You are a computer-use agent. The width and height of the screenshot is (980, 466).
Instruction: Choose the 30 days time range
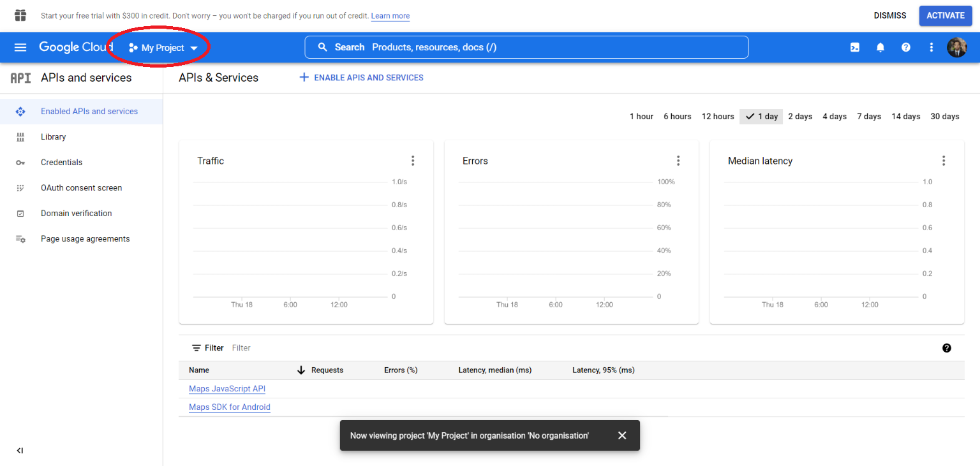[944, 117]
